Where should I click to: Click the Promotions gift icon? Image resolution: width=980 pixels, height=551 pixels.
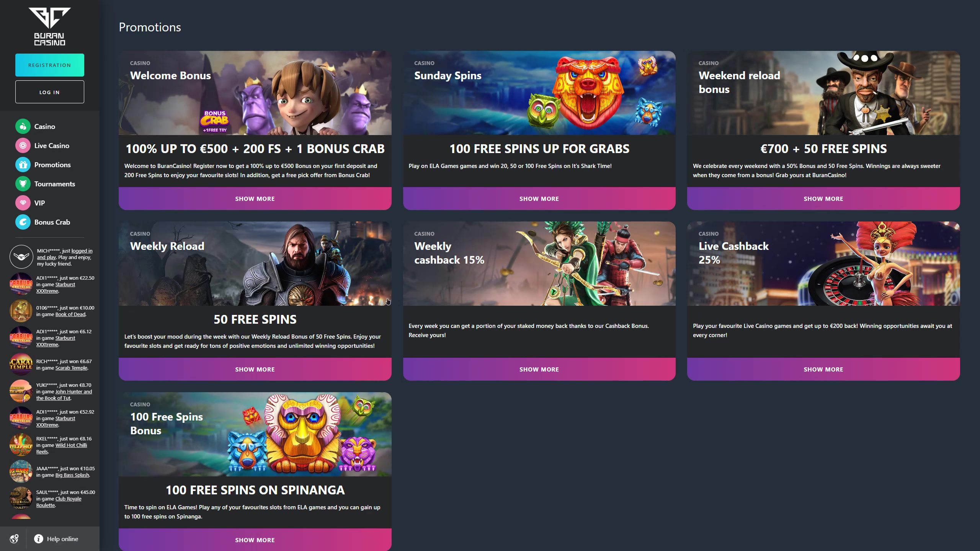tap(23, 165)
